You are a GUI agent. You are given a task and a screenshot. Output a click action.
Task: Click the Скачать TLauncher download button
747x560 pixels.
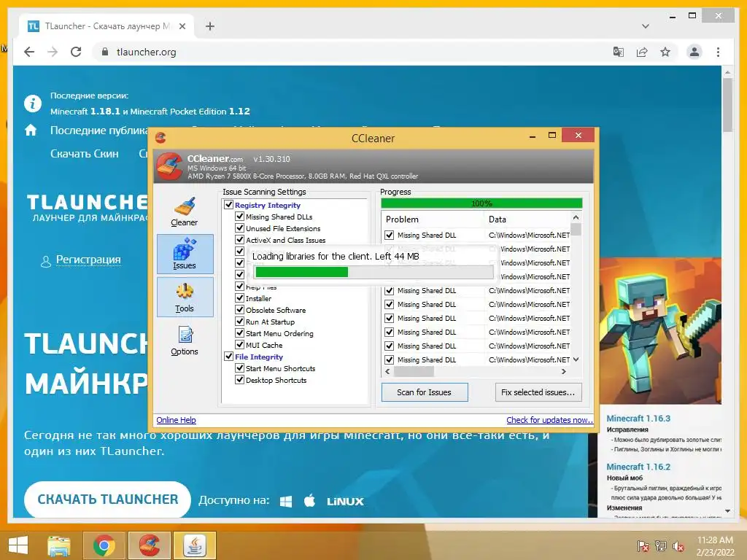pyautogui.click(x=108, y=499)
